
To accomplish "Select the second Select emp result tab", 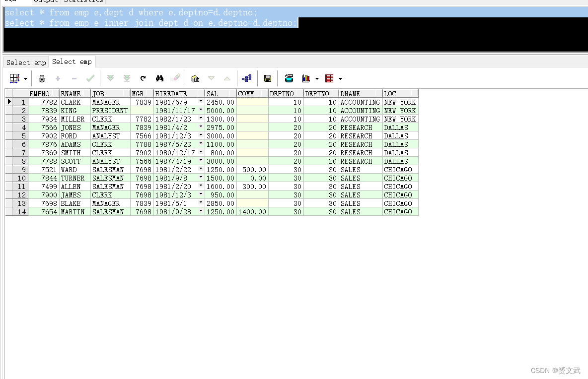I will [72, 62].
